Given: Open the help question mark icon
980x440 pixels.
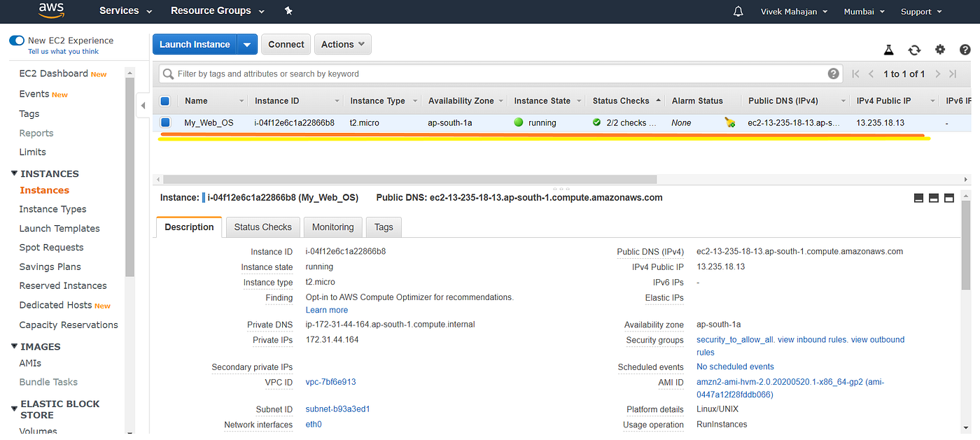Looking at the screenshot, I should (x=966, y=50).
